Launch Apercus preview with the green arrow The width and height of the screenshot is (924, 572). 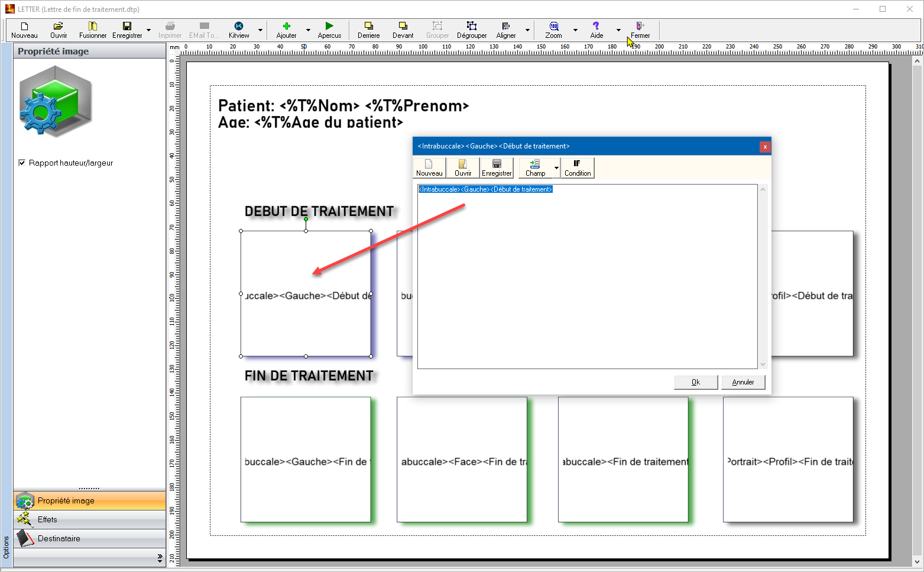pos(329,27)
